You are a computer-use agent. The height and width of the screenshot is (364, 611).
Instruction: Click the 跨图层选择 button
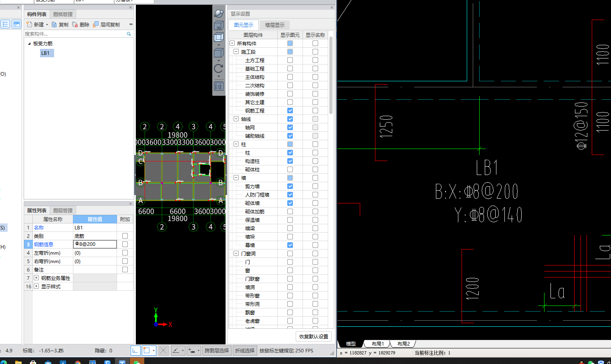point(217,350)
